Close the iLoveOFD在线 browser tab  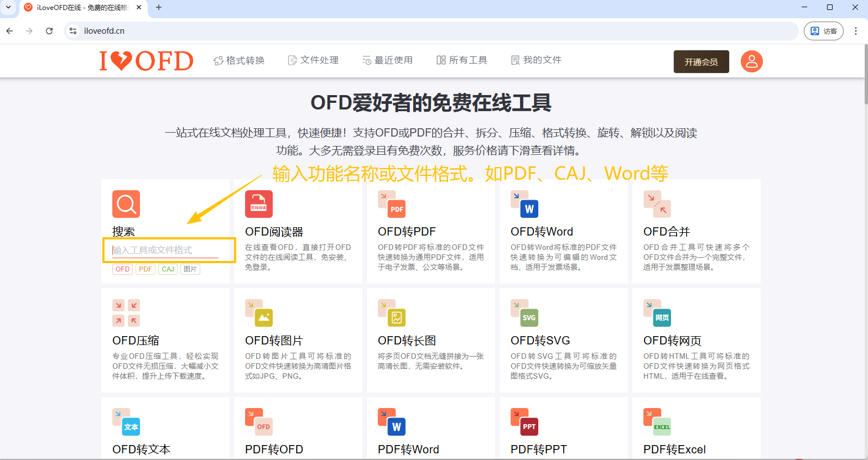tap(139, 7)
